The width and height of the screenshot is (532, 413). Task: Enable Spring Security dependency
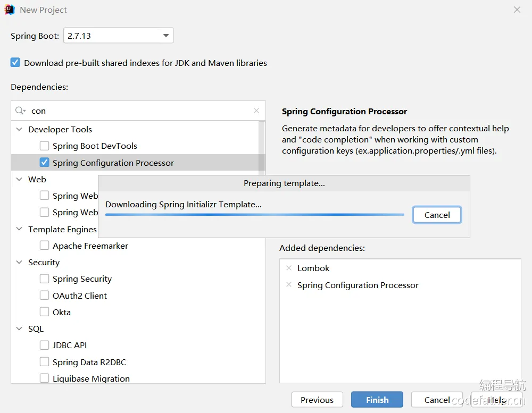coord(45,279)
